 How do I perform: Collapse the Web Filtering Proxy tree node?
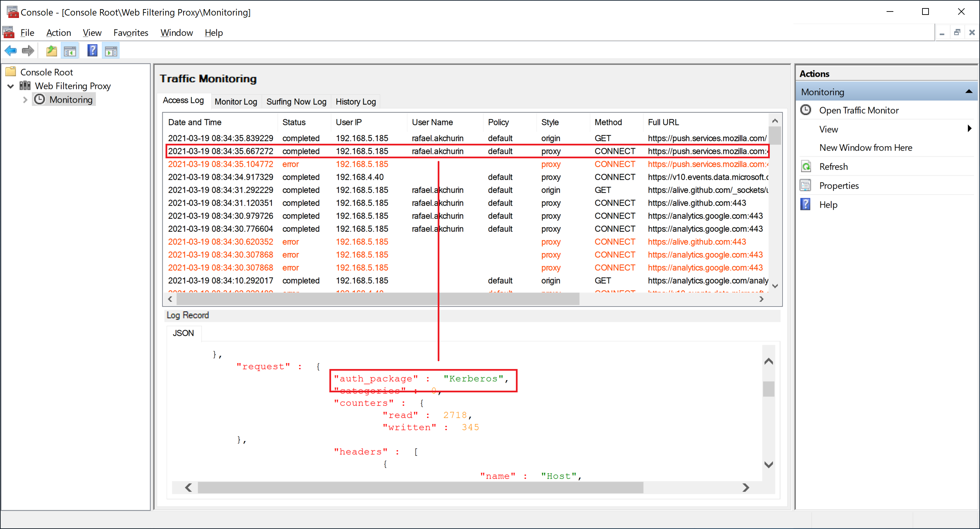[10, 86]
